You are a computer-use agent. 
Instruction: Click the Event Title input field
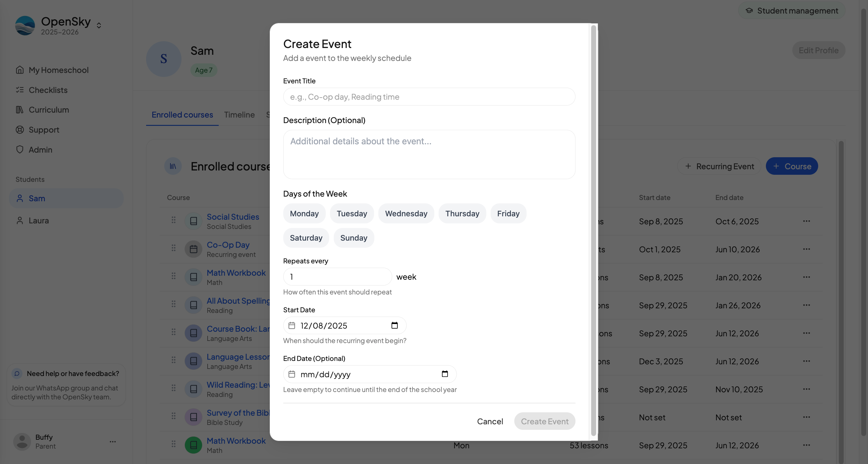coord(428,97)
